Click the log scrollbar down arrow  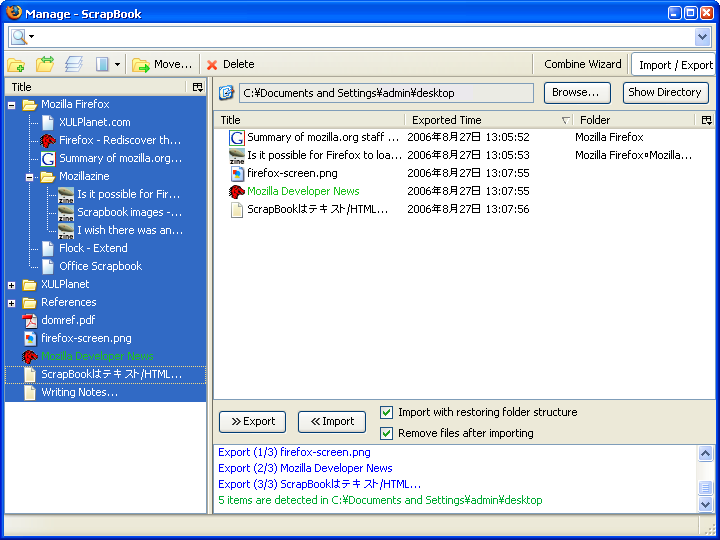(705, 504)
